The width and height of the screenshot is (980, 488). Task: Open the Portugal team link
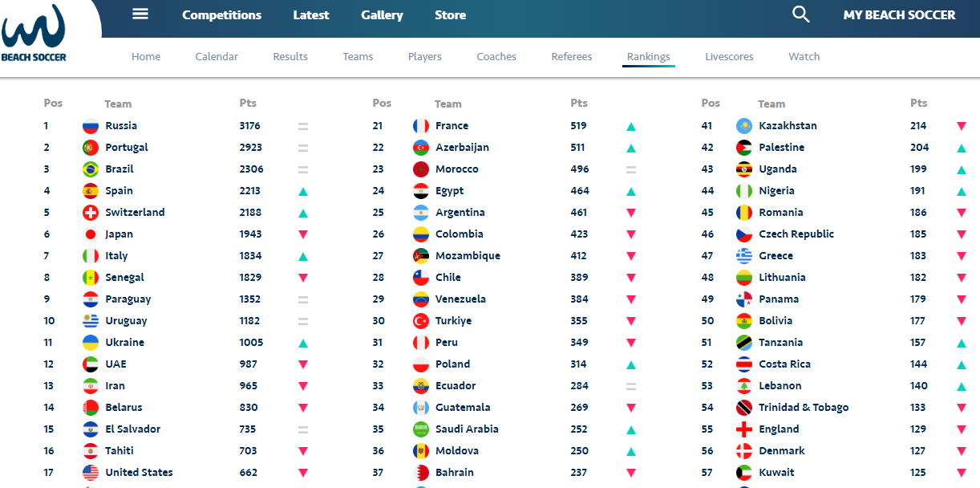coord(127,148)
